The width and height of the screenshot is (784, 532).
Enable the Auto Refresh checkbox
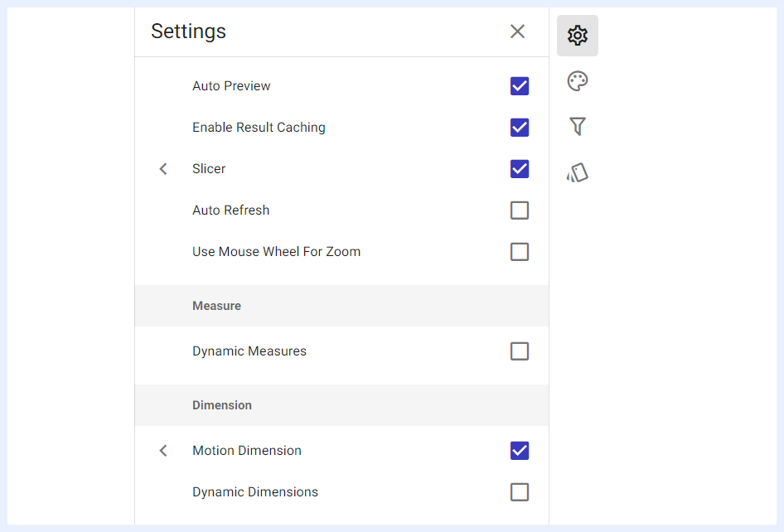pos(520,210)
